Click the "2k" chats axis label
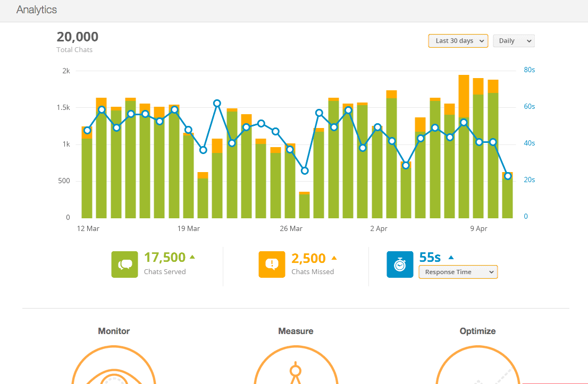The width and height of the screenshot is (588, 384). click(x=66, y=71)
